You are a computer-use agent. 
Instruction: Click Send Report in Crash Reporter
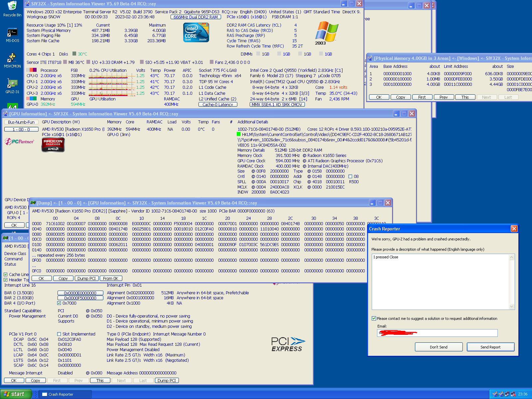point(490,347)
